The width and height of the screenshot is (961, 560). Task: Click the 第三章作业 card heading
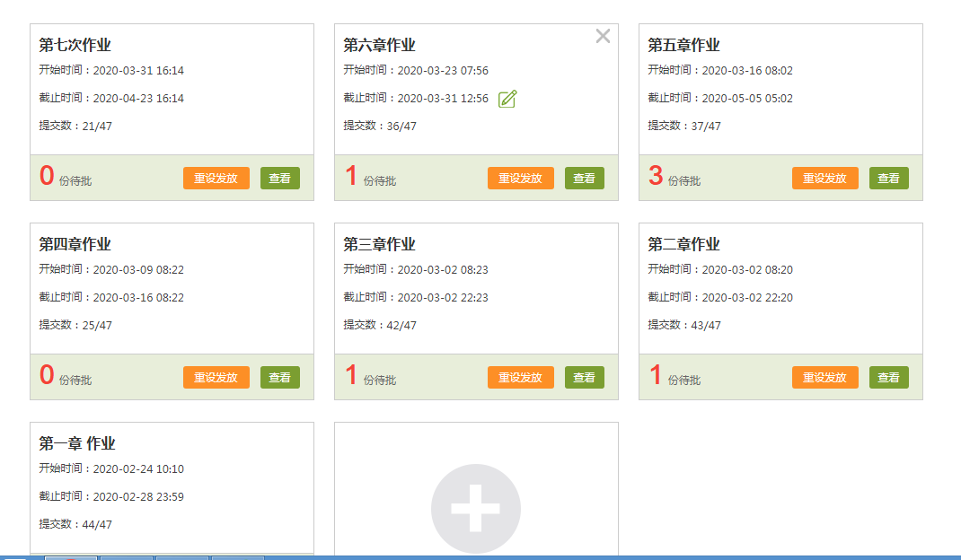(379, 244)
